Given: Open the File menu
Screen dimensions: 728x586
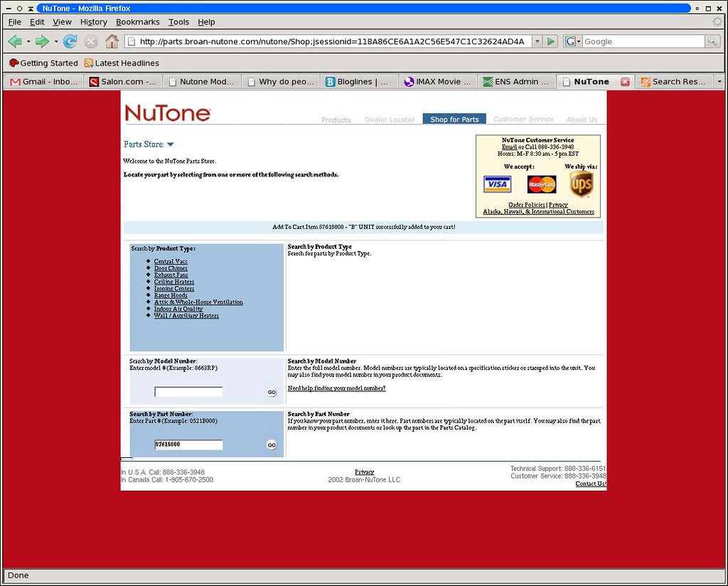Looking at the screenshot, I should [14, 22].
